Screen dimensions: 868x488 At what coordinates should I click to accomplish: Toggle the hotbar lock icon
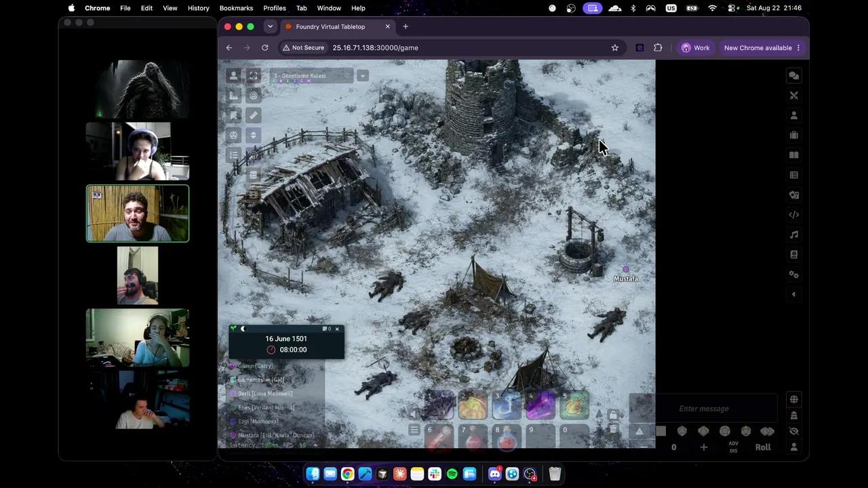click(613, 415)
